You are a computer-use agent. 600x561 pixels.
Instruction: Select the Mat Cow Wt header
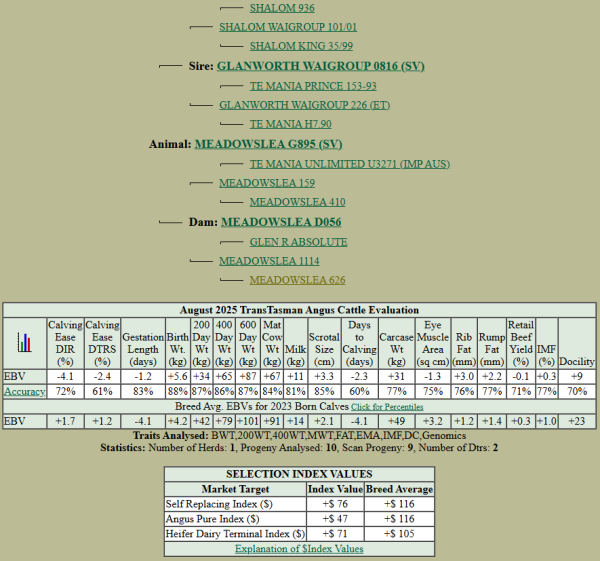coord(272,343)
